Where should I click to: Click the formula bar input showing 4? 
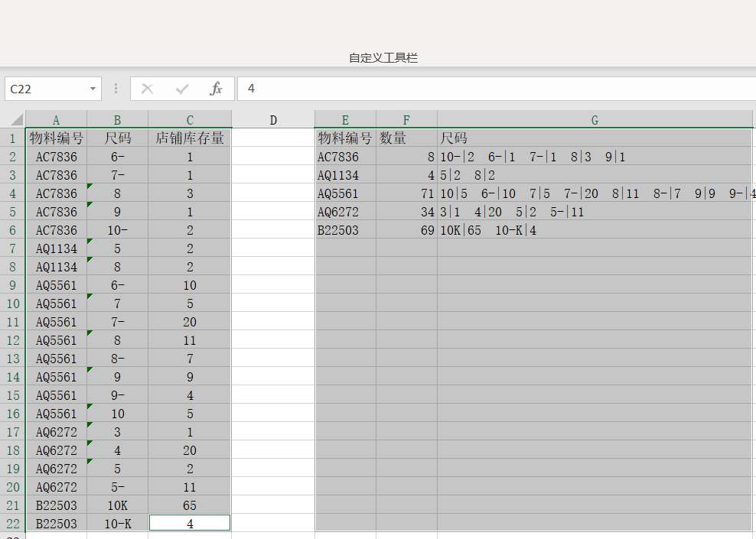point(497,89)
